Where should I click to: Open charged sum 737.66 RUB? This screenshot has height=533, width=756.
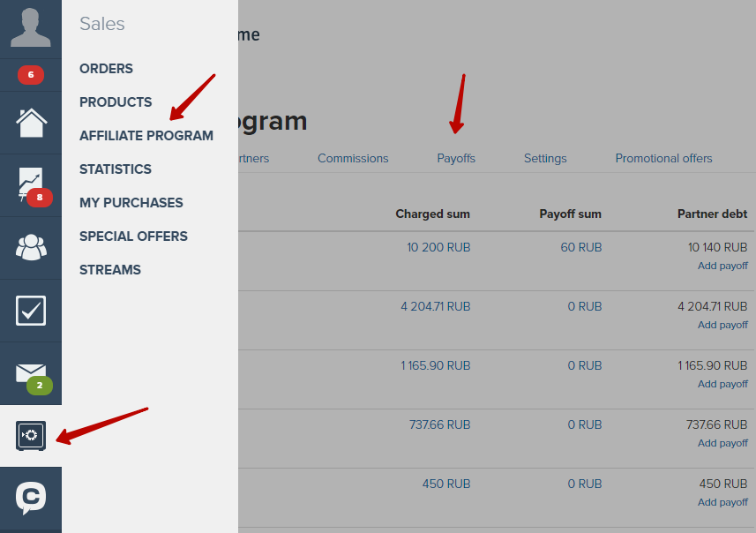(x=439, y=425)
